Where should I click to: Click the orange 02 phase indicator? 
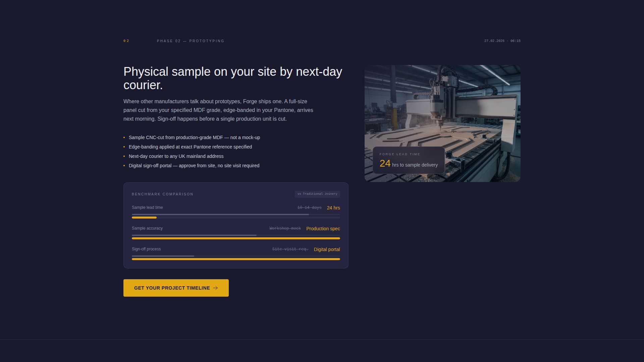pos(126,41)
